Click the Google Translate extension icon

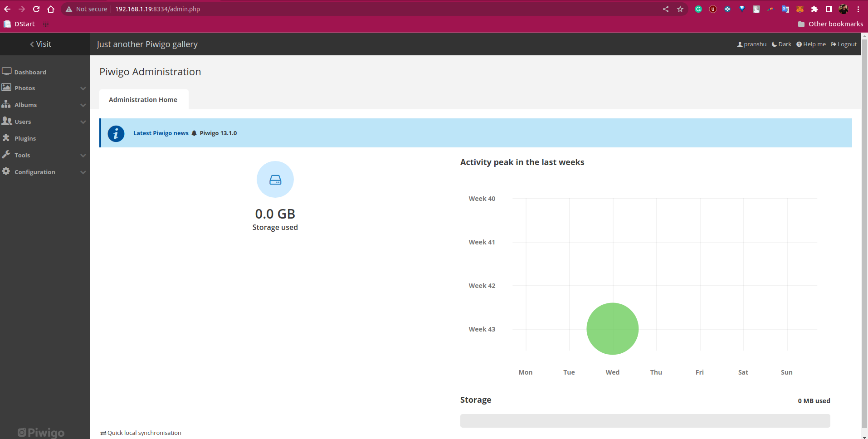785,9
